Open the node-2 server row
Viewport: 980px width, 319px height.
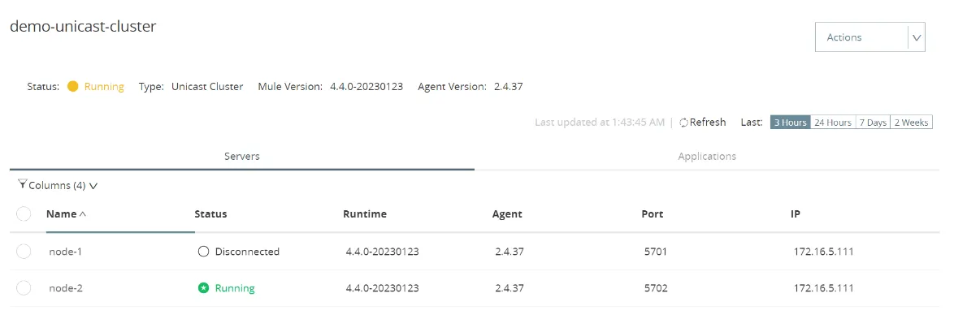475,288
